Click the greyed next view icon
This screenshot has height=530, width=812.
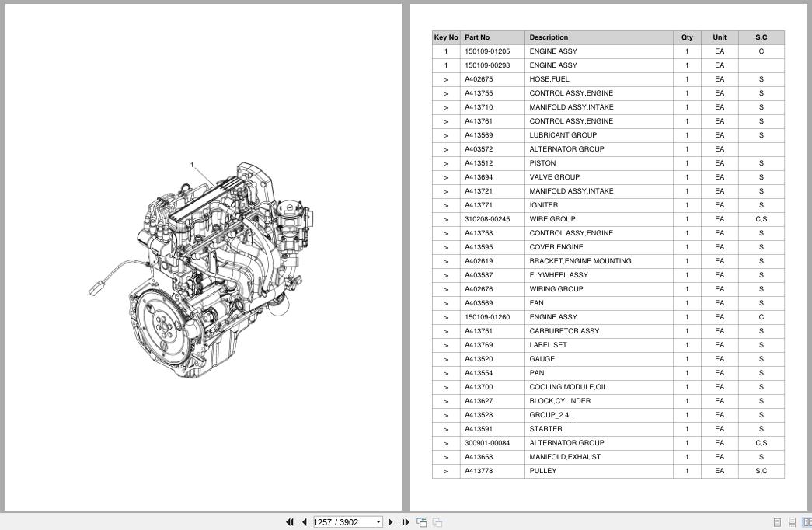pos(437,522)
